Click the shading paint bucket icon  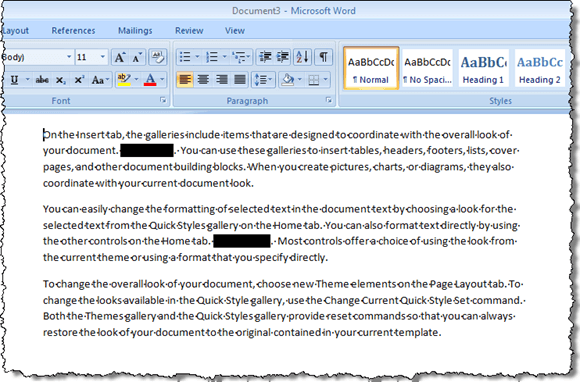[x=288, y=80]
